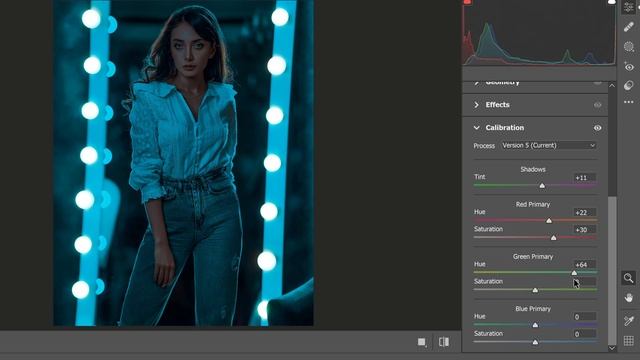The image size is (640, 360).
Task: Click the Green Primary heading
Action: 533,257
